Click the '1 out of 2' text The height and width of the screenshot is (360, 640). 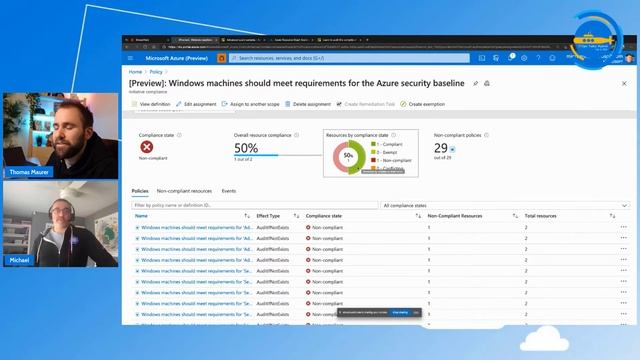[x=243, y=159]
